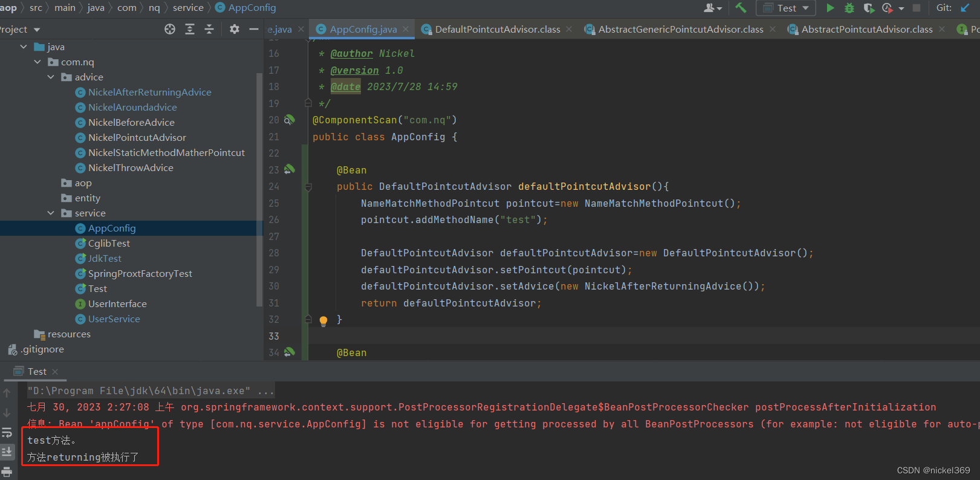Select the Test run tab

(x=36, y=371)
